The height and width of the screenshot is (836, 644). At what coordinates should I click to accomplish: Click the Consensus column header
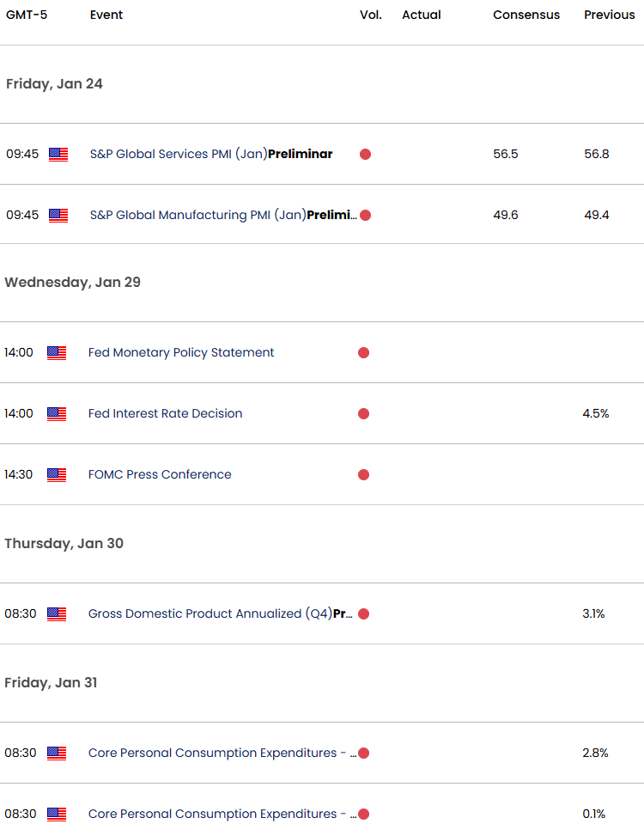coord(526,15)
